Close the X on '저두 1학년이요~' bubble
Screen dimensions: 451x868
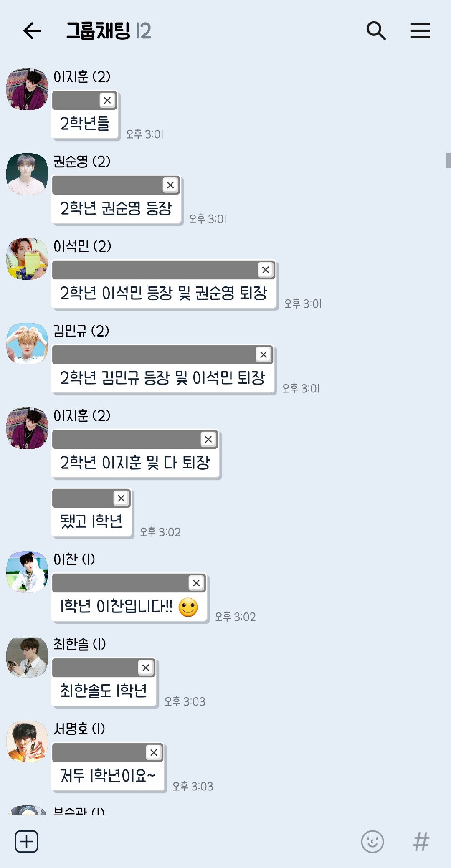[154, 752]
